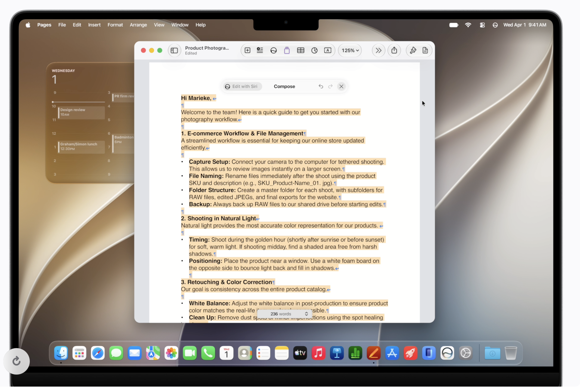
Task: Insert a table using the Table icon
Action: [301, 51]
